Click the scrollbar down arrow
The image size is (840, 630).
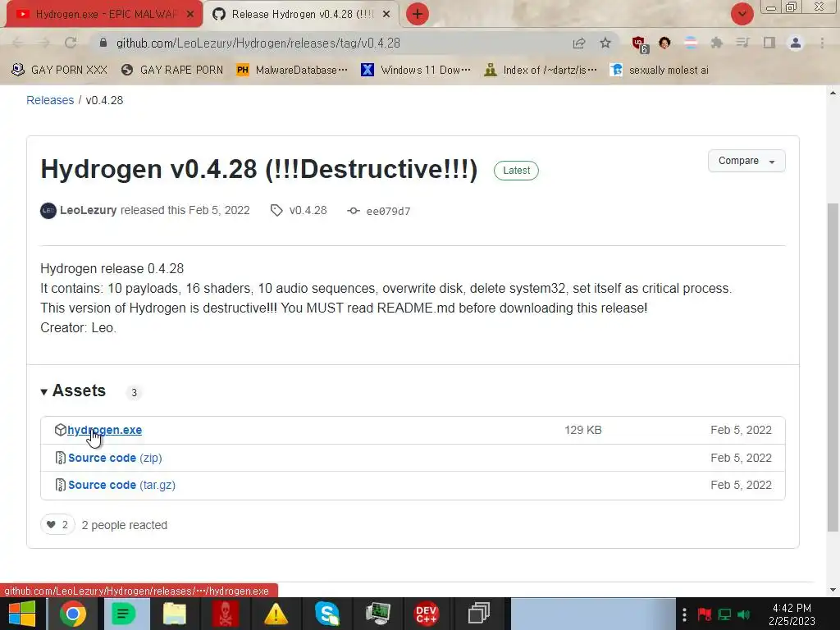[x=833, y=589]
